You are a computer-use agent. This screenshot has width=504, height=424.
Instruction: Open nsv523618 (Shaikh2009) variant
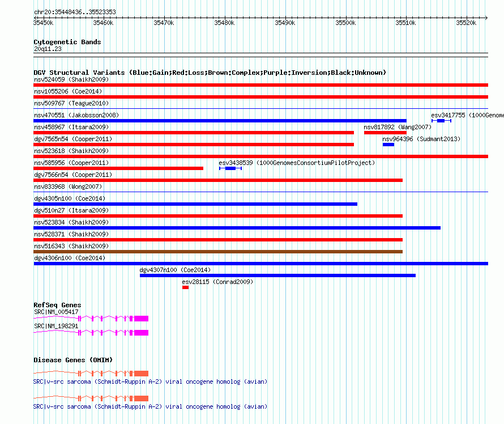(x=260, y=156)
